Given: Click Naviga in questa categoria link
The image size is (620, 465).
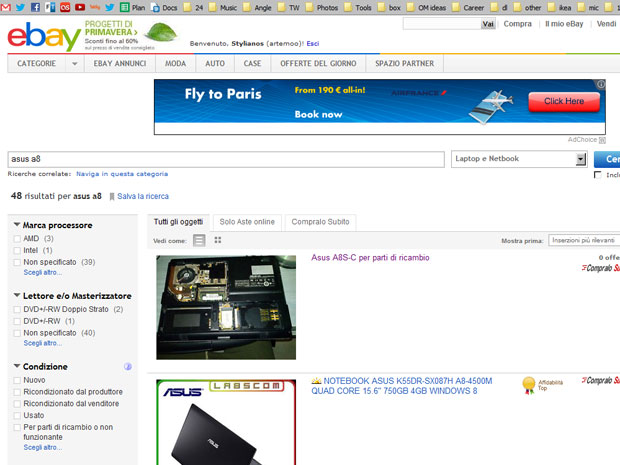Looking at the screenshot, I should [x=122, y=174].
